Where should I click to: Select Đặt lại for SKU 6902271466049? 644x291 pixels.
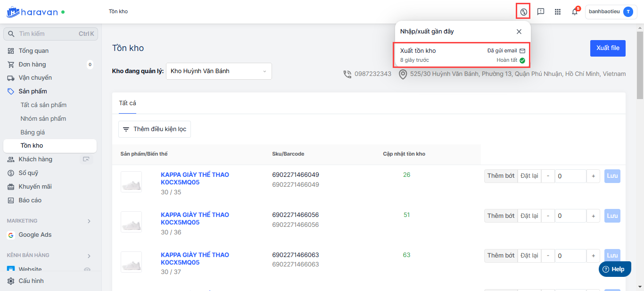529,176
